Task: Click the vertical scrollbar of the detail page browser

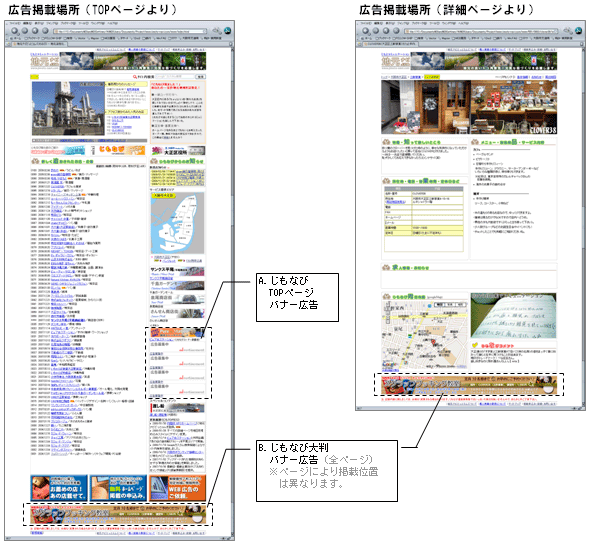Action: [x=583, y=226]
